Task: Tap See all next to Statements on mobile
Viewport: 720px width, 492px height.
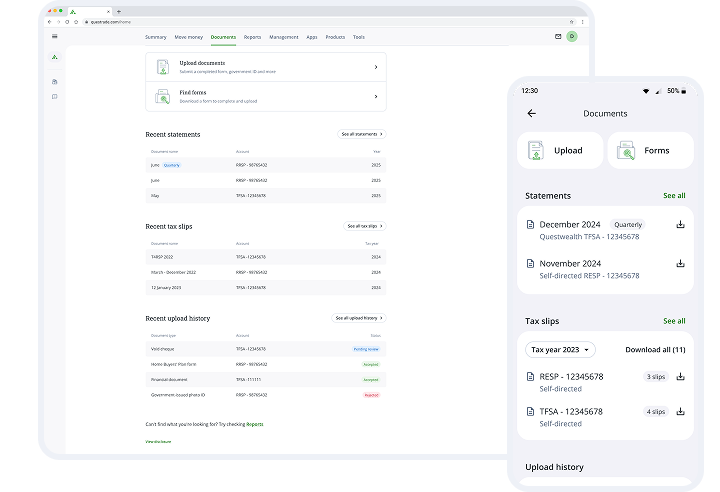Action: point(674,196)
